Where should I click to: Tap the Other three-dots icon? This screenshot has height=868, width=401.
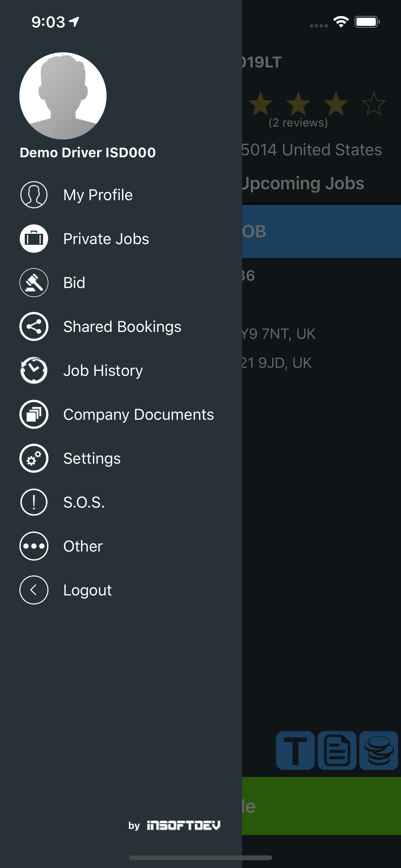pyautogui.click(x=34, y=546)
